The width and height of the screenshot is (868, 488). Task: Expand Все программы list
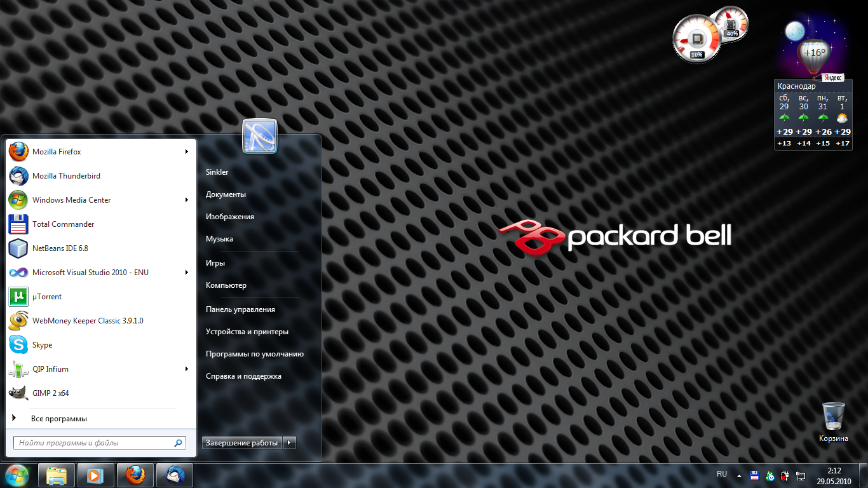[58, 419]
